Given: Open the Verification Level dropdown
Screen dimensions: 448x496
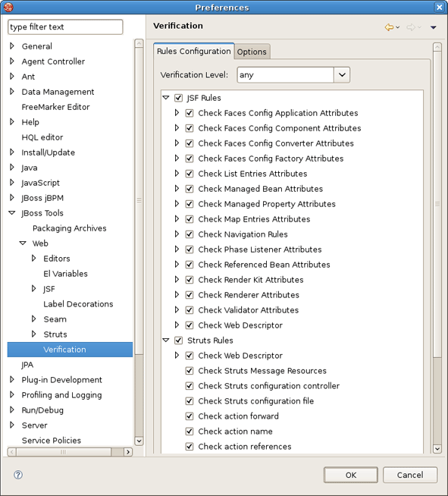Looking at the screenshot, I should (342, 75).
